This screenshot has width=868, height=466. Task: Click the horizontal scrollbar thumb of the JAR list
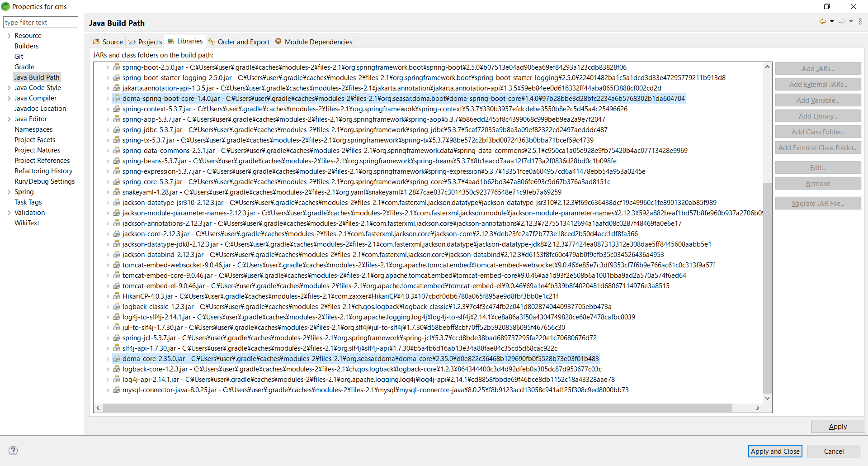point(417,408)
